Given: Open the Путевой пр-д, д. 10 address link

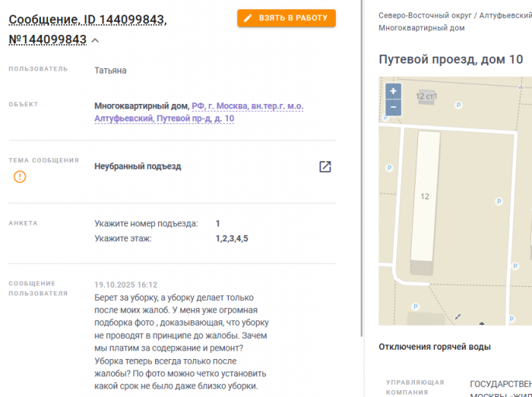Looking at the screenshot, I should point(195,119).
